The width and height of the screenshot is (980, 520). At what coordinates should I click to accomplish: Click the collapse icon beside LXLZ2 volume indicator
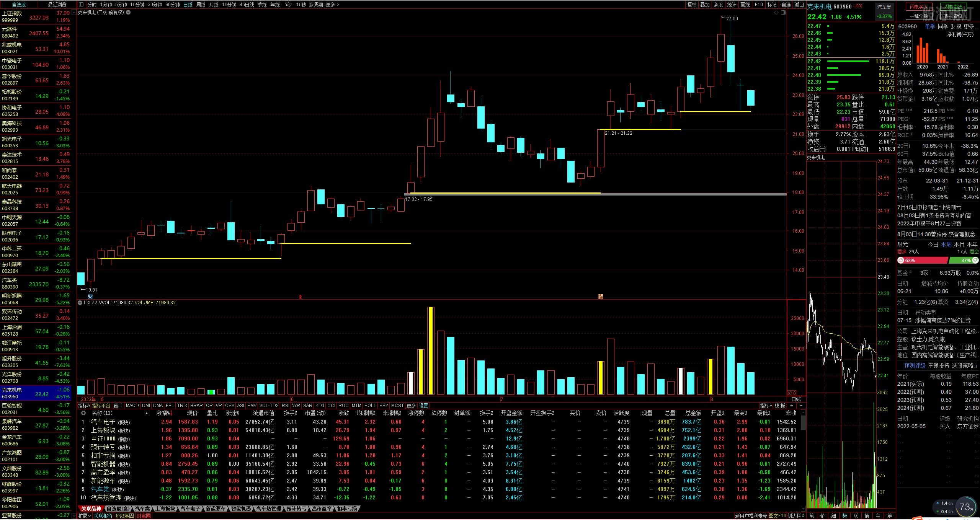[x=80, y=302]
